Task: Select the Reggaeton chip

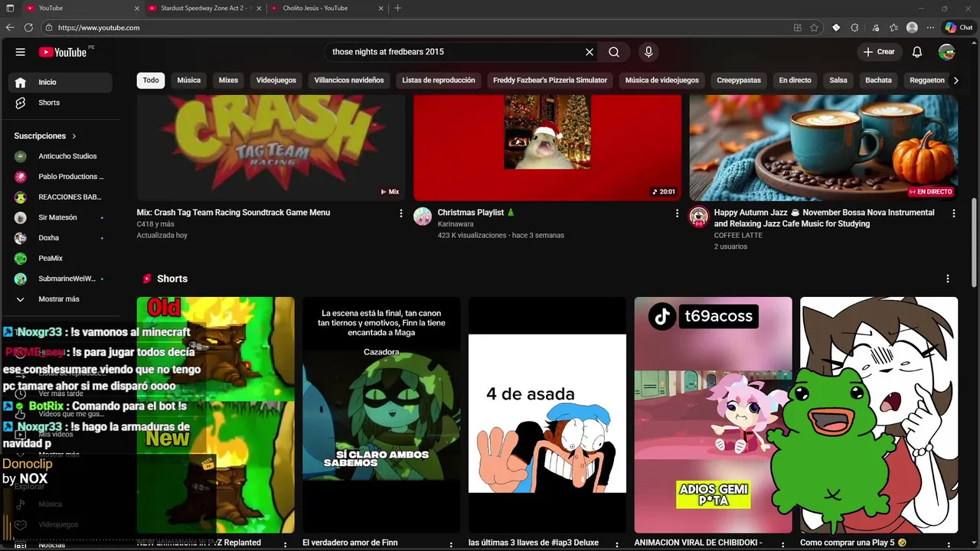Action: [x=926, y=80]
